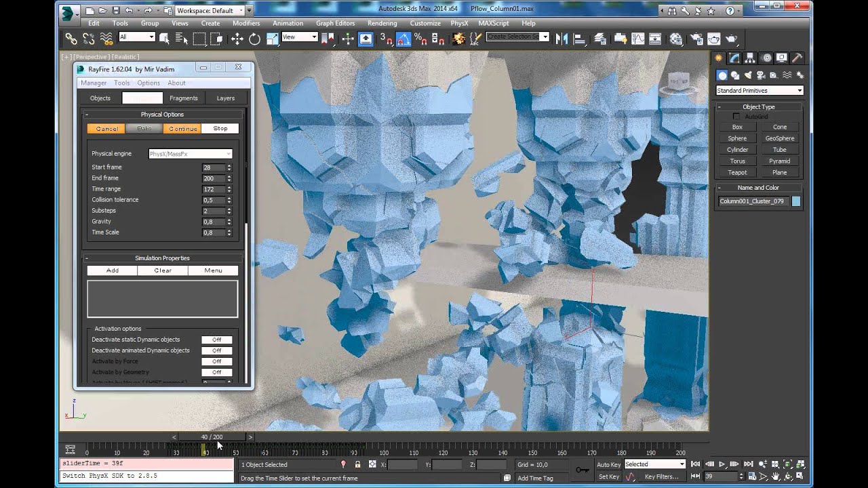Image resolution: width=868 pixels, height=488 pixels.
Task: Toggle the Selection Lock padlock icon
Action: [x=357, y=464]
